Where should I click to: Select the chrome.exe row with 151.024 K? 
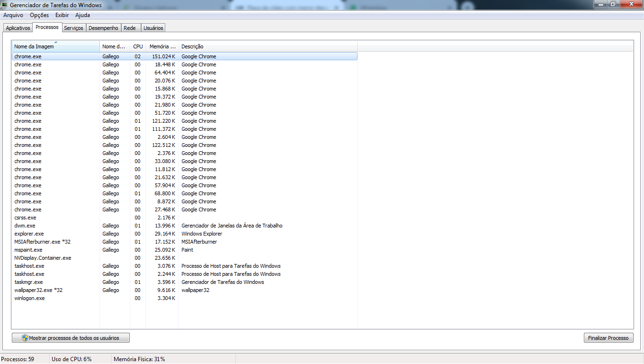(185, 56)
